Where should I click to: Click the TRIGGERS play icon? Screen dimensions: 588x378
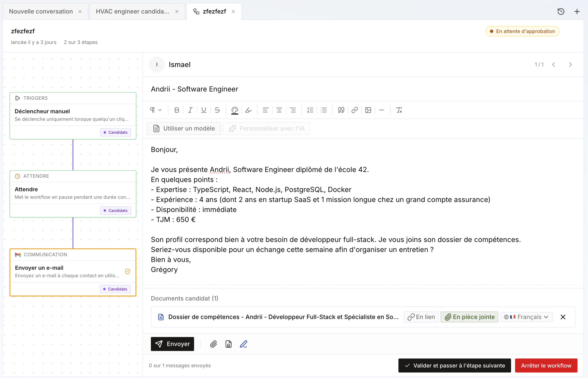pos(17,98)
